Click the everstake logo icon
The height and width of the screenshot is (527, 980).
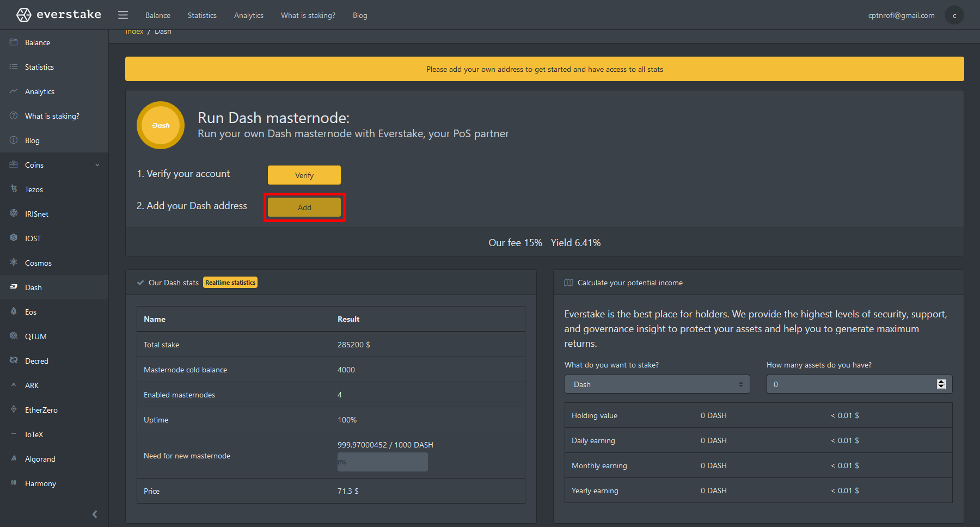(24, 15)
